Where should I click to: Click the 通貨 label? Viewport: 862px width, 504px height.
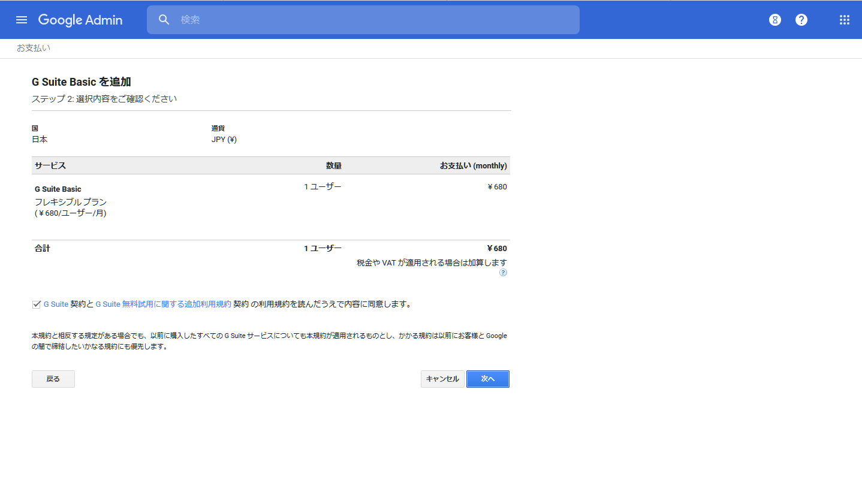pos(218,128)
